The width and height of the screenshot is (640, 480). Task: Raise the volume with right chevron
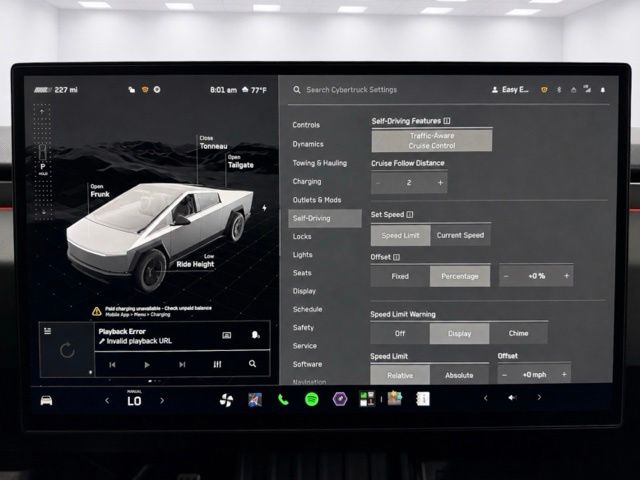tap(539, 397)
